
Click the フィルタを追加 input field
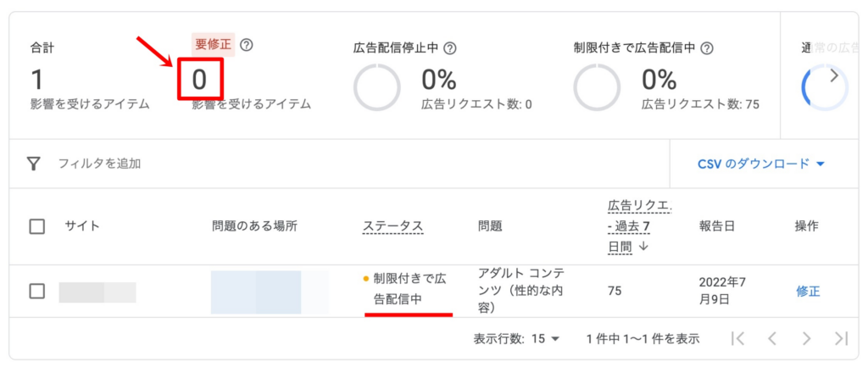tap(254, 164)
